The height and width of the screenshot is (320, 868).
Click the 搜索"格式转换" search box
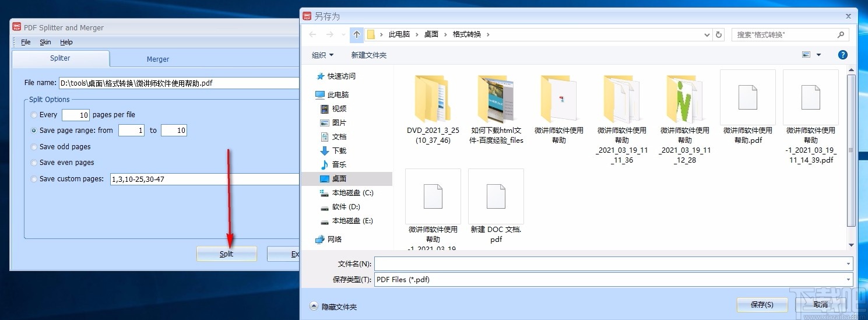(x=790, y=34)
